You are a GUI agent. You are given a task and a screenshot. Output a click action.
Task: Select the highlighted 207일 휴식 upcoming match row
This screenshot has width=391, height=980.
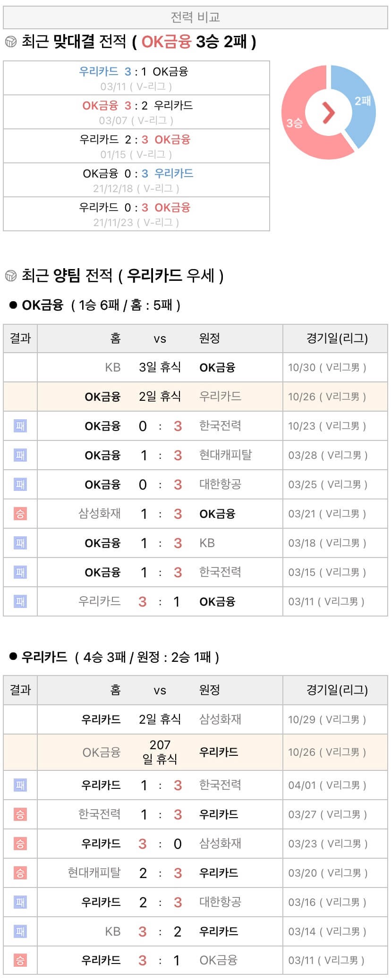click(195, 752)
